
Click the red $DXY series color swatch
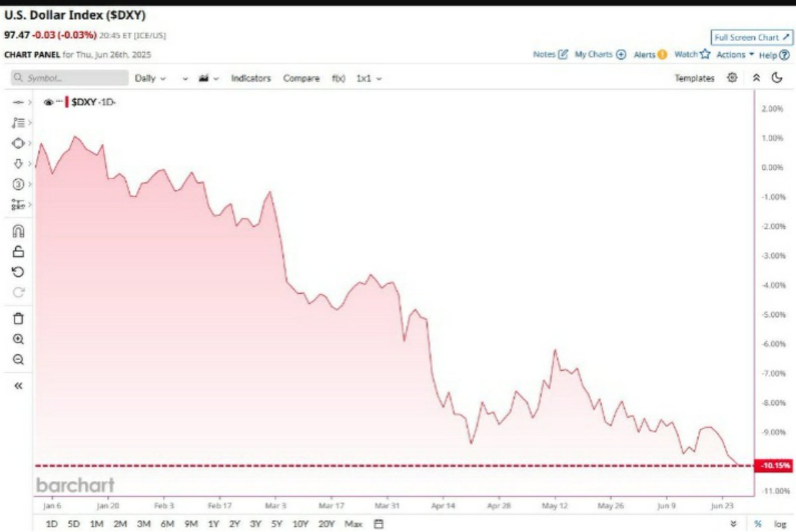(x=66, y=102)
